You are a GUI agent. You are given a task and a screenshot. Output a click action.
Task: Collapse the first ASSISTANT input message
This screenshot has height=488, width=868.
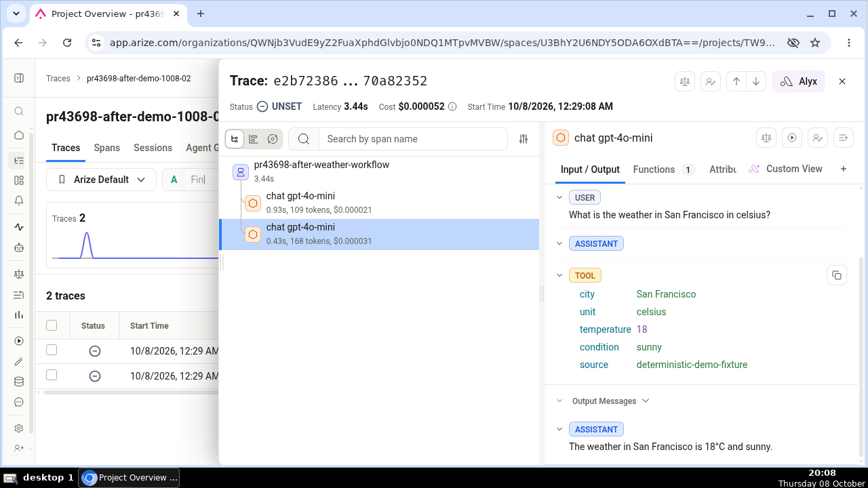559,243
